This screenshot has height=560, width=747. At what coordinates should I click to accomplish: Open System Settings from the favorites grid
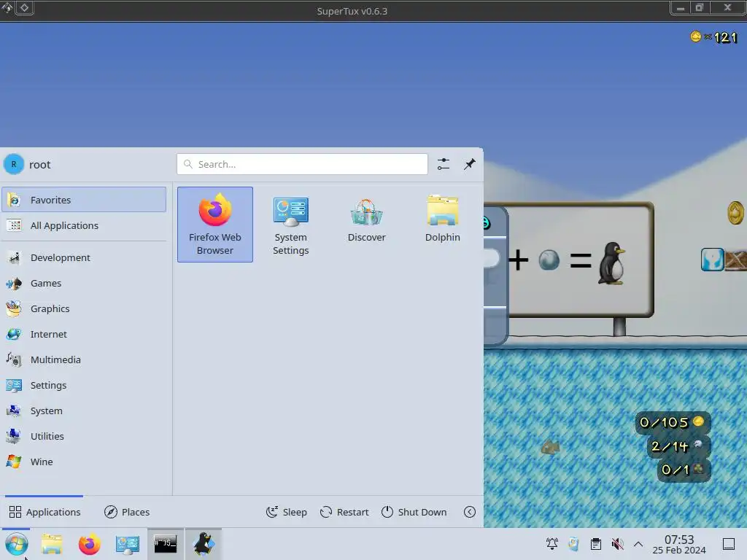[x=290, y=225]
